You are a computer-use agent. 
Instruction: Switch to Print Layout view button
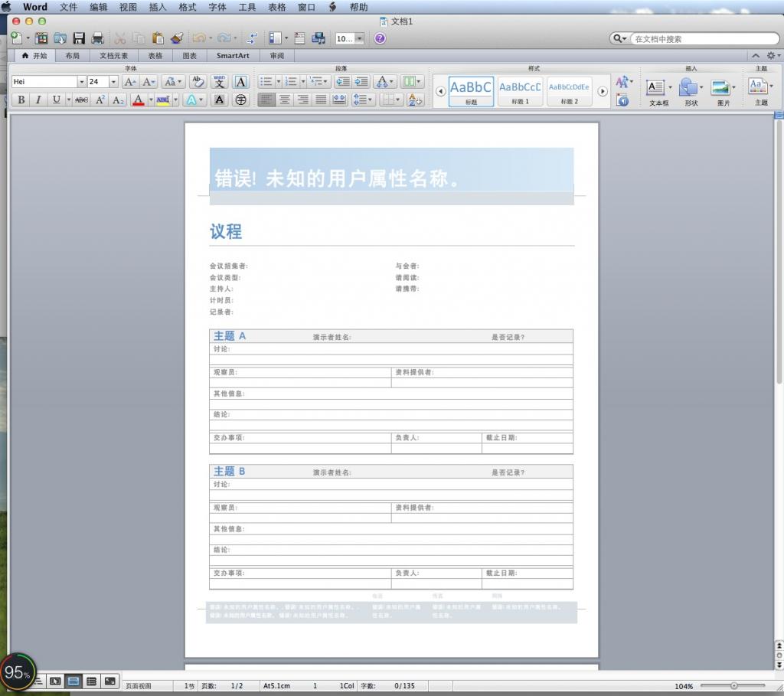(73, 681)
